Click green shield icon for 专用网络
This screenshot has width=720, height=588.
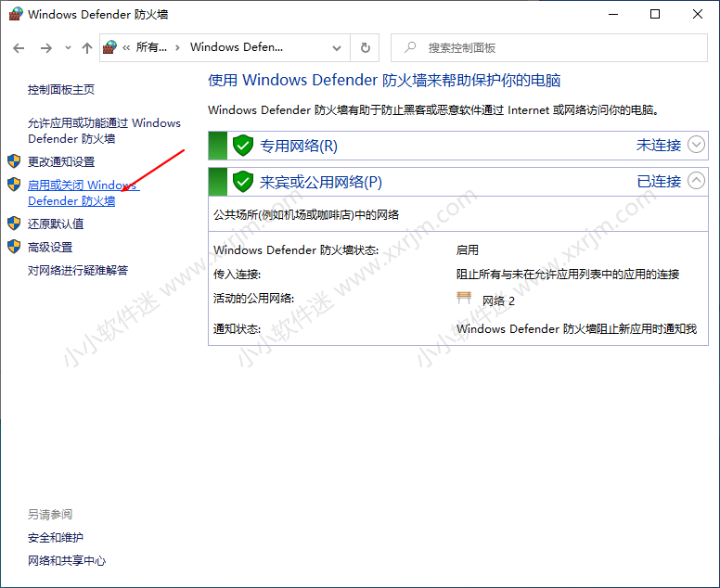pos(243,146)
